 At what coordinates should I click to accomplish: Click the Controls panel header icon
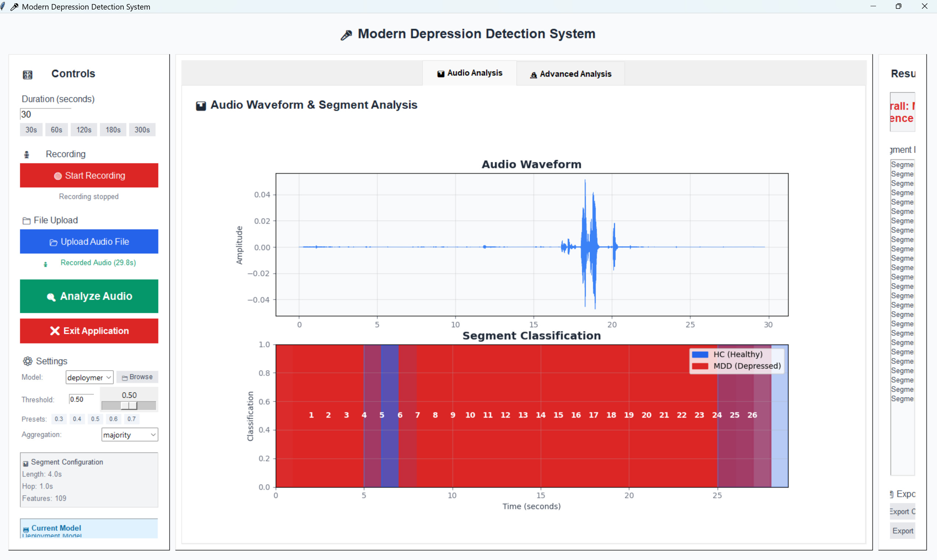[x=28, y=75]
